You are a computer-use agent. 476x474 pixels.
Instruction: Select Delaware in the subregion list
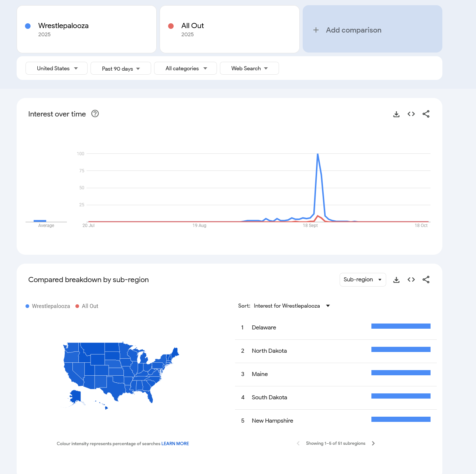point(264,328)
